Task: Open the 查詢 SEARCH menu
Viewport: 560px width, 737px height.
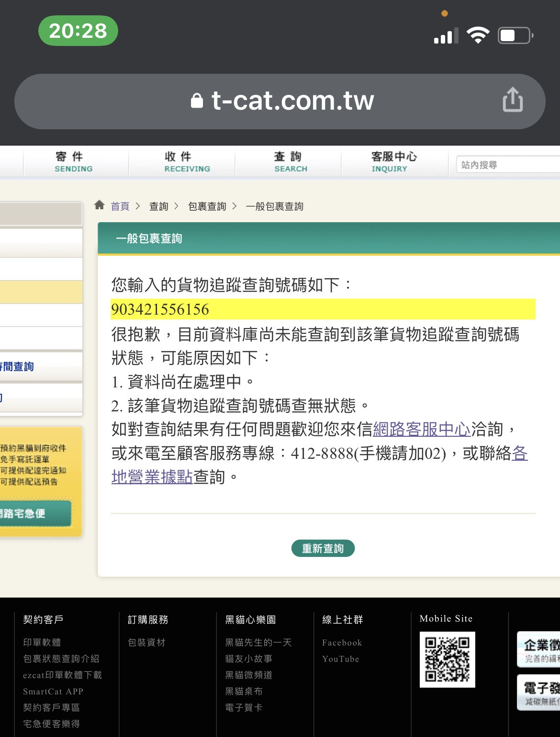Action: (x=291, y=162)
